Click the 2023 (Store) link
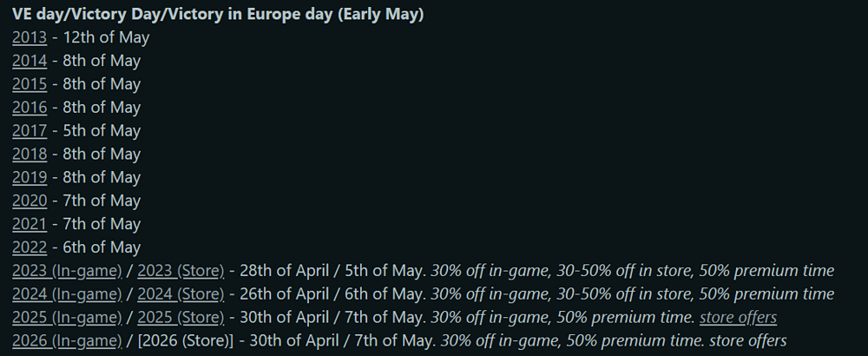The image size is (868, 356). tap(181, 271)
